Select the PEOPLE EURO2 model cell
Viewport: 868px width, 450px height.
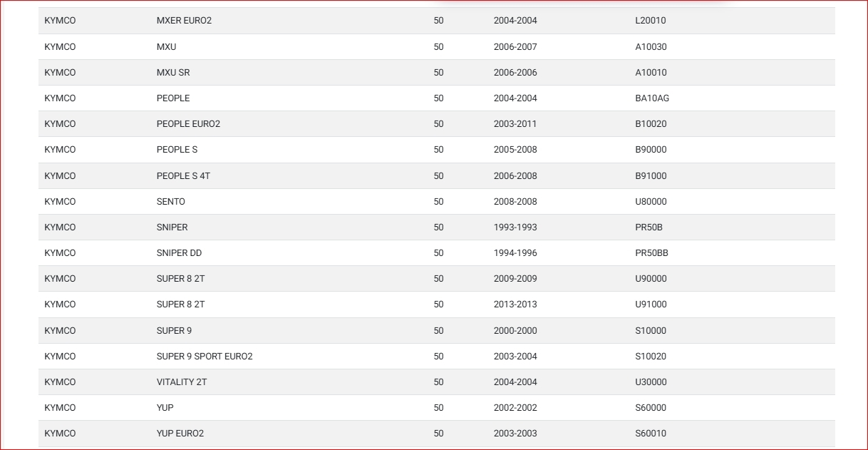point(188,124)
